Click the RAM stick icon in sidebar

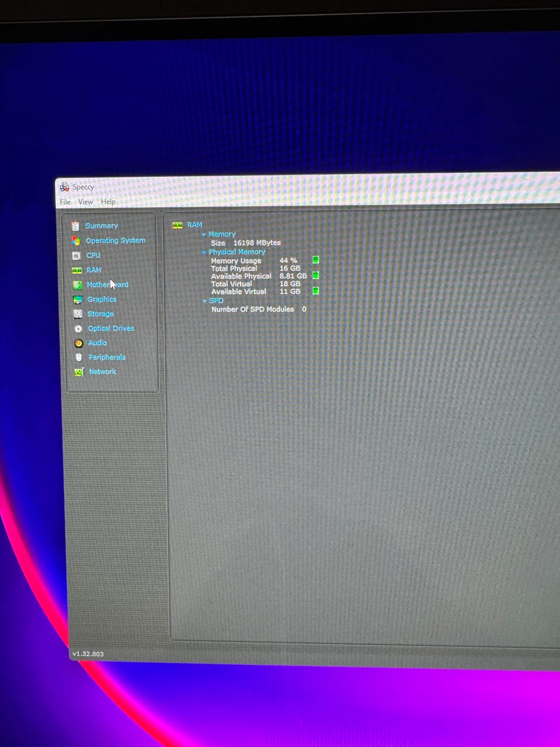[x=76, y=270]
